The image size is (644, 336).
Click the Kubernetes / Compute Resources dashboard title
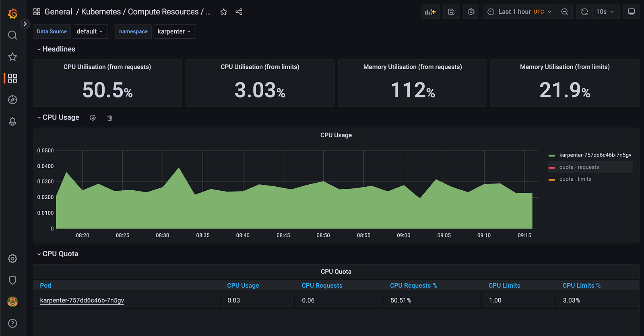tap(146, 12)
